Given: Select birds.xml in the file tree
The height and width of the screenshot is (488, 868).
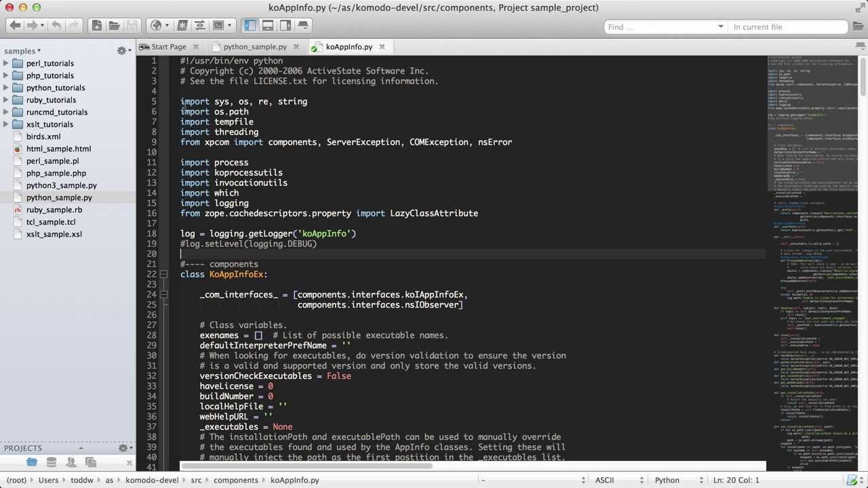Looking at the screenshot, I should [x=43, y=136].
